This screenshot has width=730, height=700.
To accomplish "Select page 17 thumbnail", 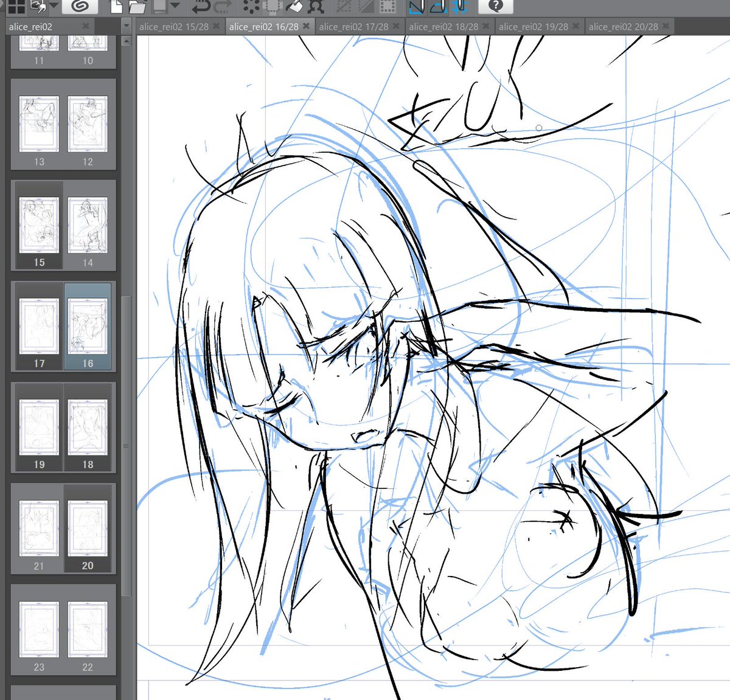I will point(39,326).
